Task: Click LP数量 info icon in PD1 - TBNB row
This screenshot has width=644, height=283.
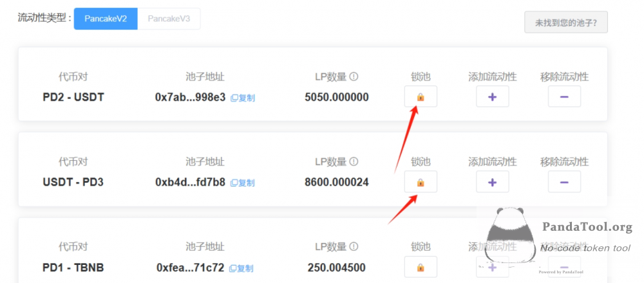Action: pyautogui.click(x=354, y=246)
